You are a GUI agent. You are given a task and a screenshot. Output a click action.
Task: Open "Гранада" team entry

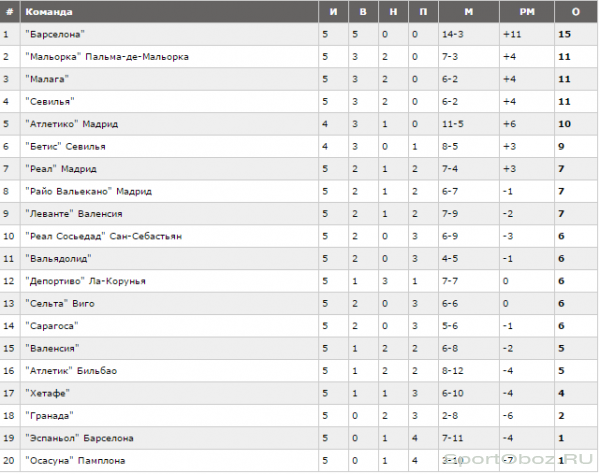click(49, 415)
